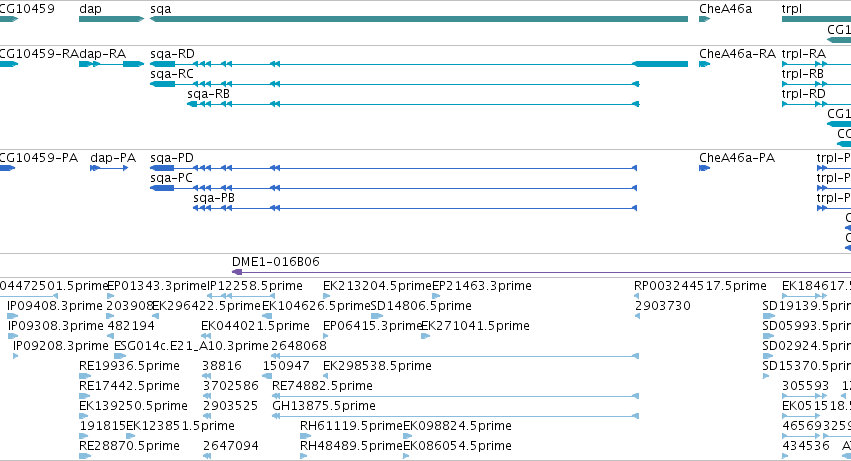Viewport: 851px width, 461px height.
Task: Select the GH13875.5prime EST label
Action: tap(323, 406)
